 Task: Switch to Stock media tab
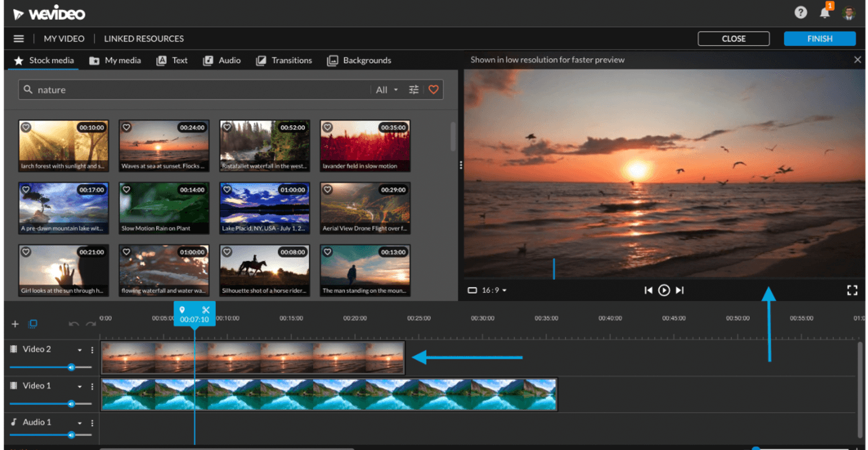pyautogui.click(x=44, y=60)
